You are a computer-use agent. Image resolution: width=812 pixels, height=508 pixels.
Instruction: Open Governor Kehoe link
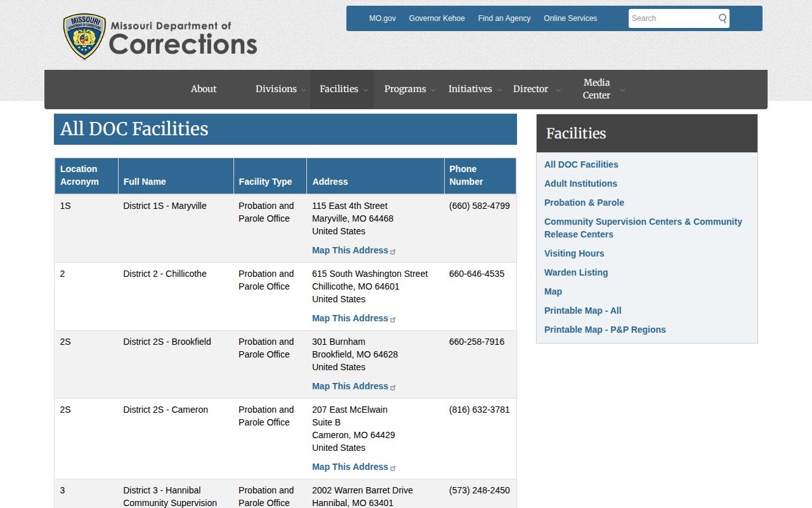click(x=437, y=18)
